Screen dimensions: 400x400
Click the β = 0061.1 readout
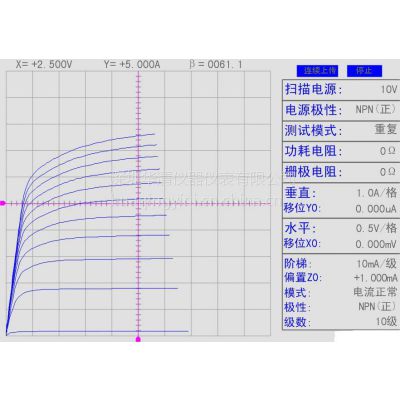[x=216, y=64]
